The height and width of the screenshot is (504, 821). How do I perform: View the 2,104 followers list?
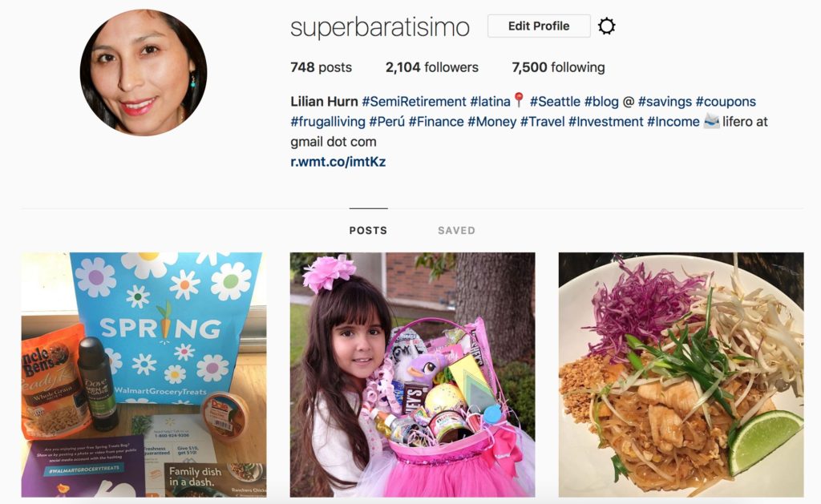(x=432, y=67)
